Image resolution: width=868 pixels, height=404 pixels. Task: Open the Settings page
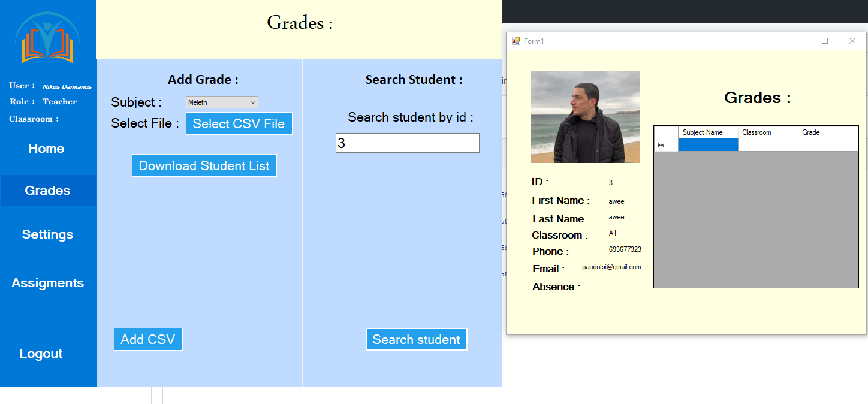point(47,234)
